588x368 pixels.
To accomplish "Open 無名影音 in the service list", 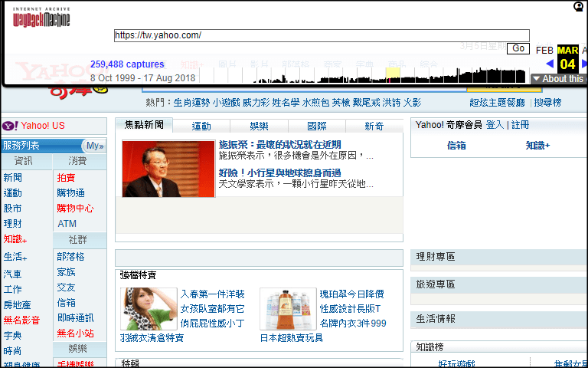I will click(21, 320).
